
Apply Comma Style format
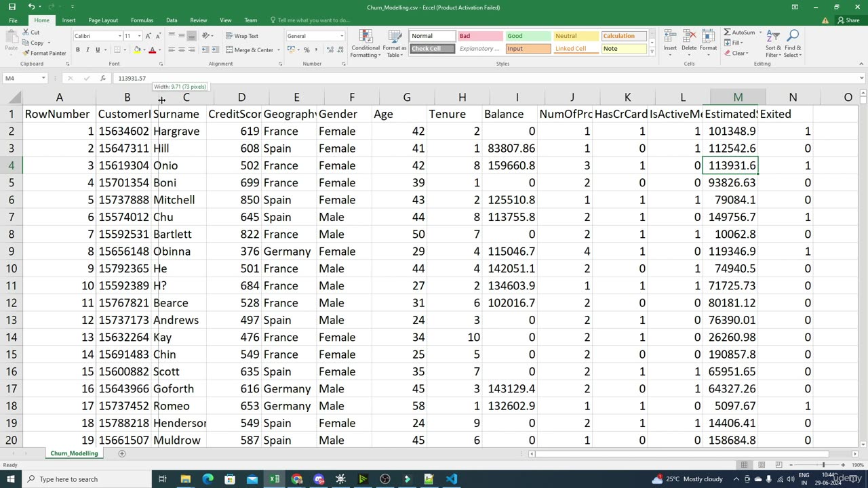316,49
